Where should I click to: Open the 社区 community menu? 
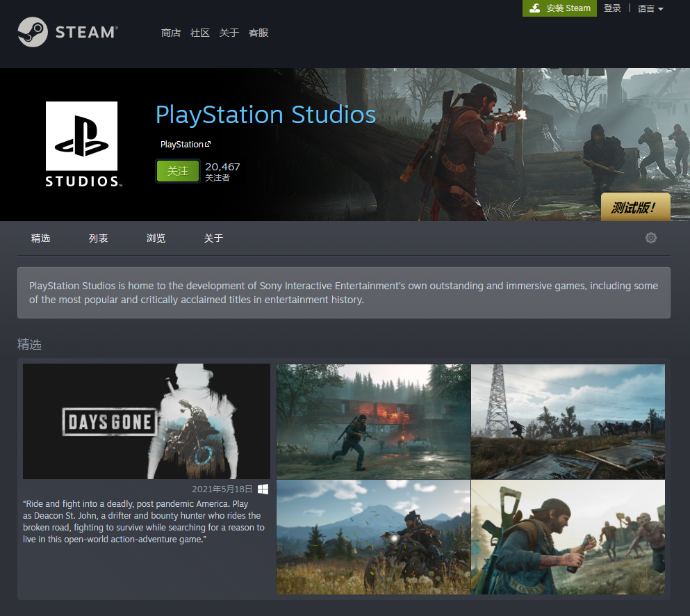(200, 33)
